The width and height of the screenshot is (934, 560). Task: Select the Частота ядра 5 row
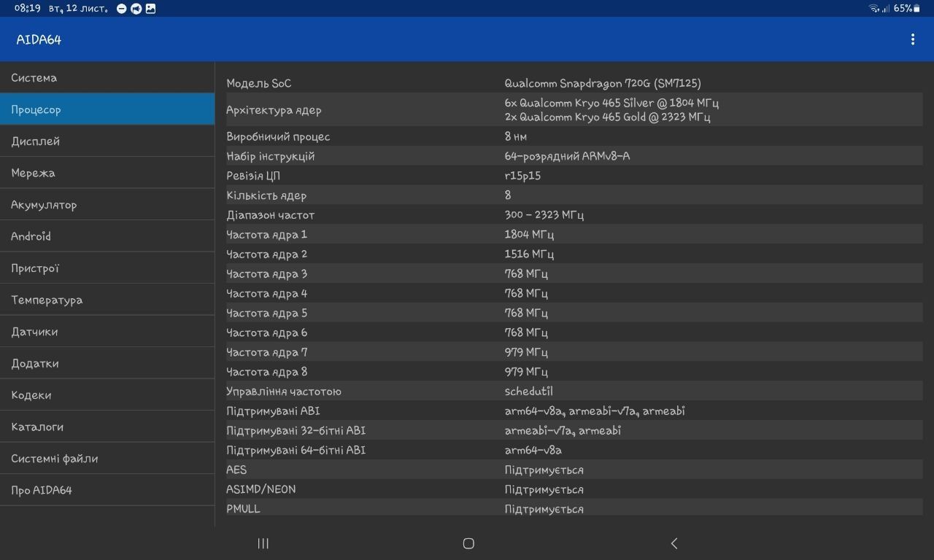point(573,313)
